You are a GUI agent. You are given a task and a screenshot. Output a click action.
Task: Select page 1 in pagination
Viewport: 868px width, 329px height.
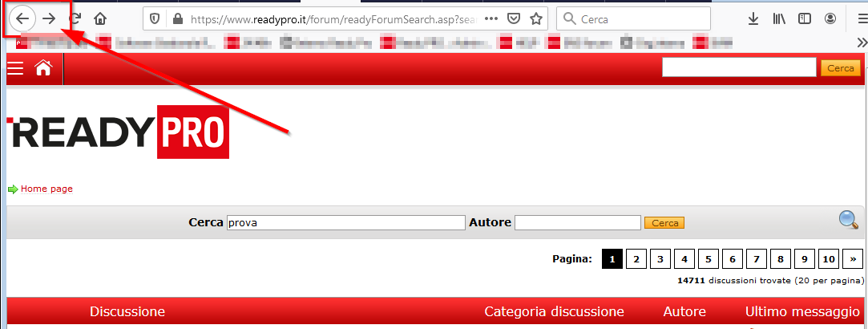pos(612,258)
